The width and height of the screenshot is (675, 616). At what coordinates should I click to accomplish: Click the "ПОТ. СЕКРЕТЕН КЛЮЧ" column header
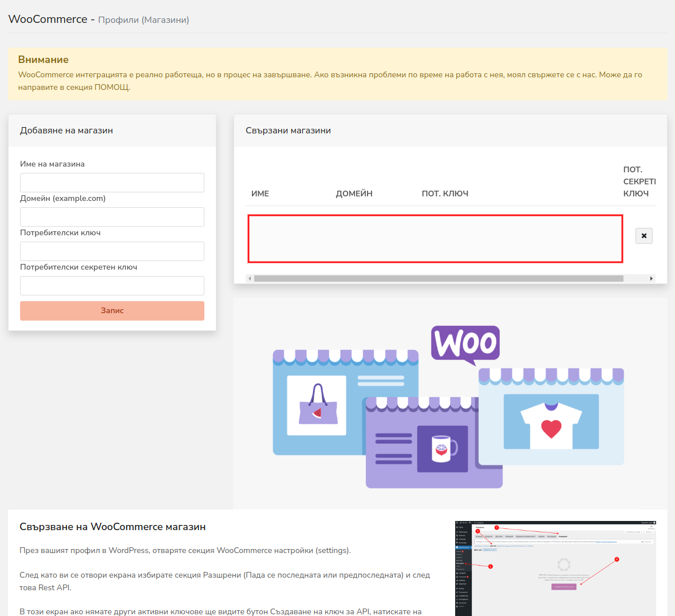coord(640,181)
